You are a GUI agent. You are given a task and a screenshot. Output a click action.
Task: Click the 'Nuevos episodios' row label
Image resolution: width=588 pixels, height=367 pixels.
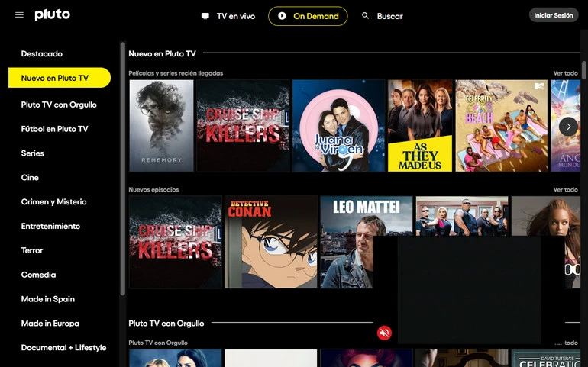point(153,190)
